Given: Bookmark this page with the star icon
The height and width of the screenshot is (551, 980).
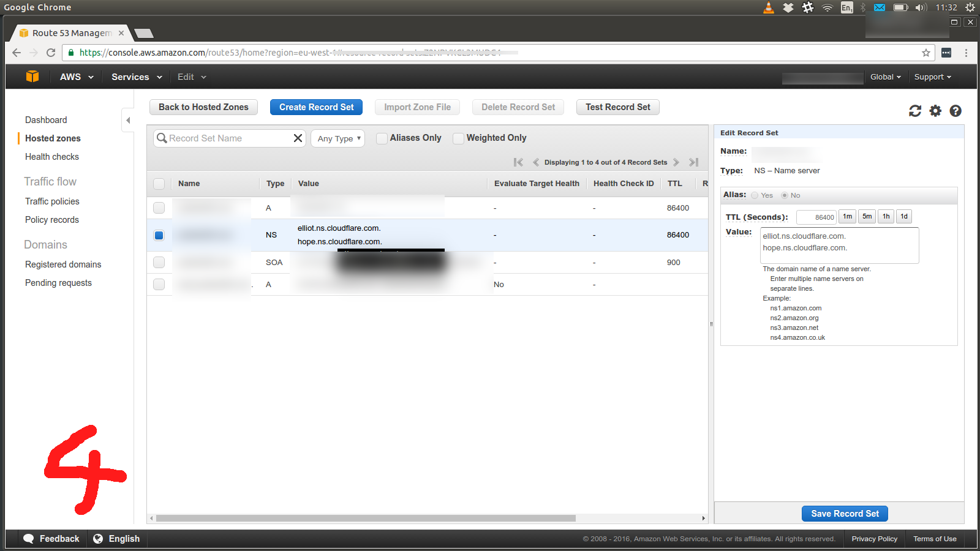Looking at the screenshot, I should pos(926,53).
